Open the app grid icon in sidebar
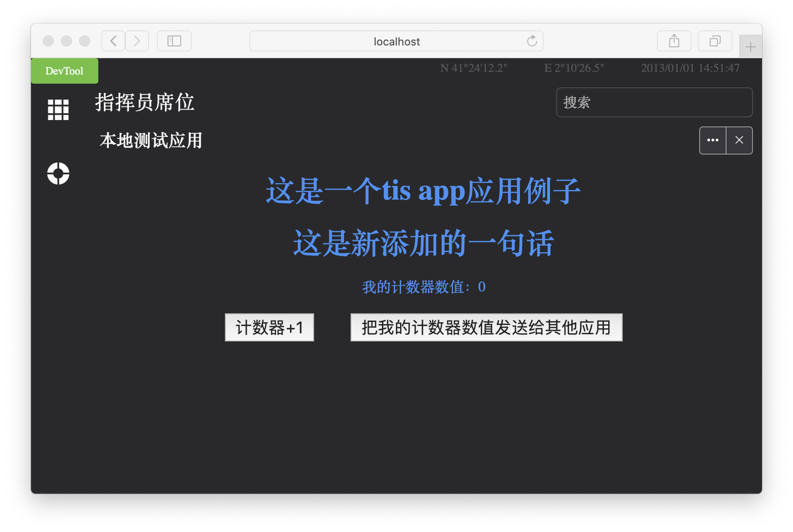The width and height of the screenshot is (793, 532). tap(58, 110)
